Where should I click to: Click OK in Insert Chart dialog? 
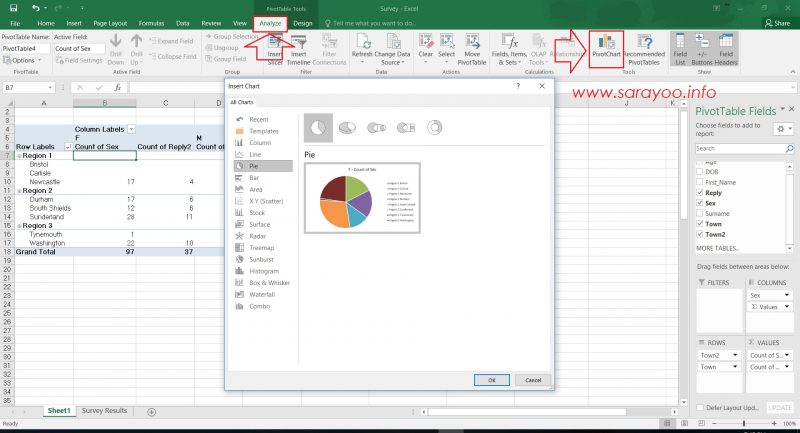[491, 380]
